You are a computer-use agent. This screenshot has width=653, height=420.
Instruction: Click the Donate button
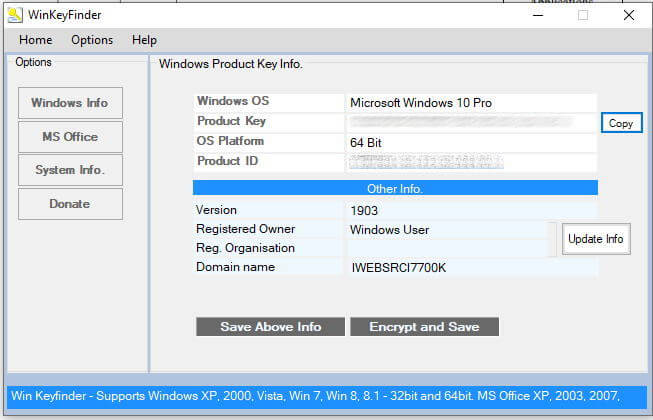pos(70,204)
